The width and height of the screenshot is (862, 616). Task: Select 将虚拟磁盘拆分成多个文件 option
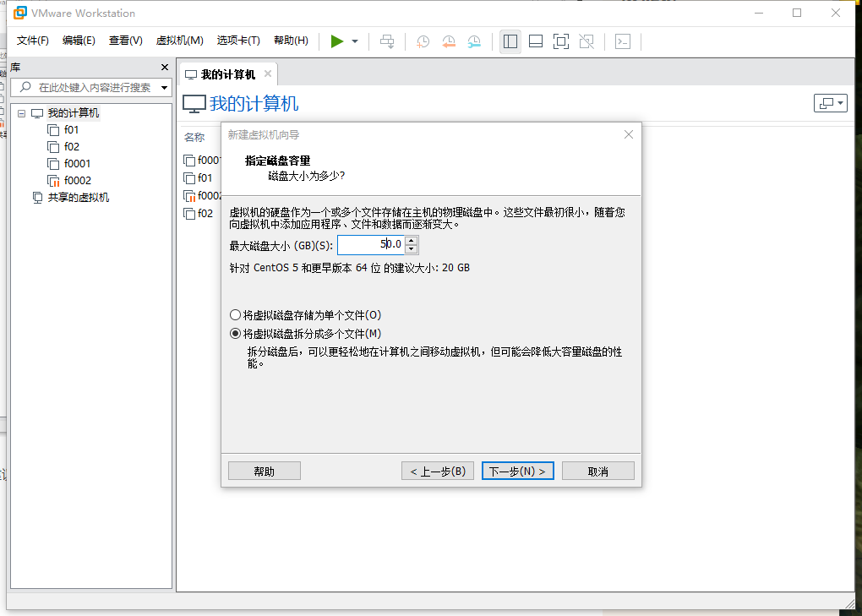pyautogui.click(x=235, y=333)
